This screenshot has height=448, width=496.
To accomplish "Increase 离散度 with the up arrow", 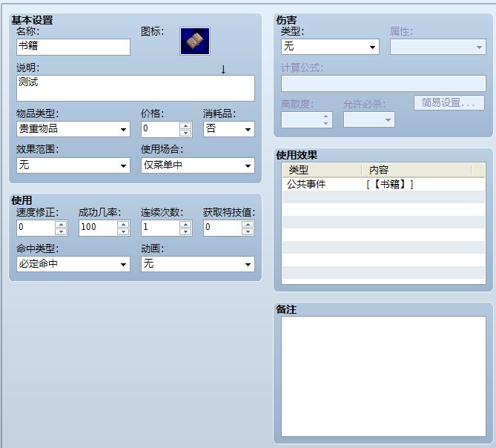I will pos(325,116).
